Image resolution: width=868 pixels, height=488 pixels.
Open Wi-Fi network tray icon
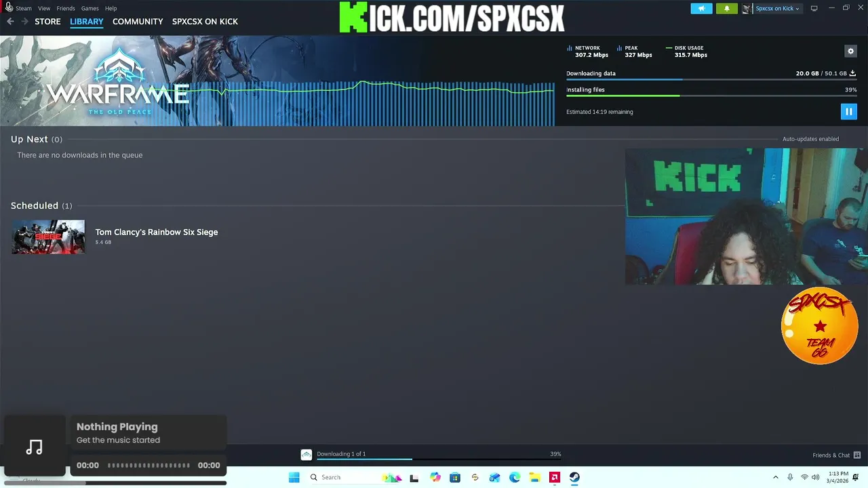[x=804, y=477]
